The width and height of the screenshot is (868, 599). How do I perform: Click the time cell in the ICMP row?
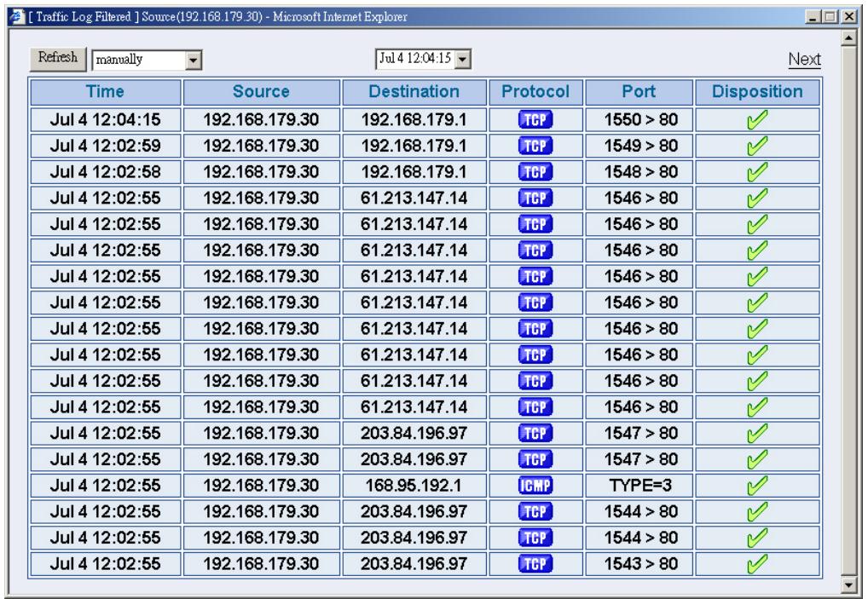tap(105, 486)
